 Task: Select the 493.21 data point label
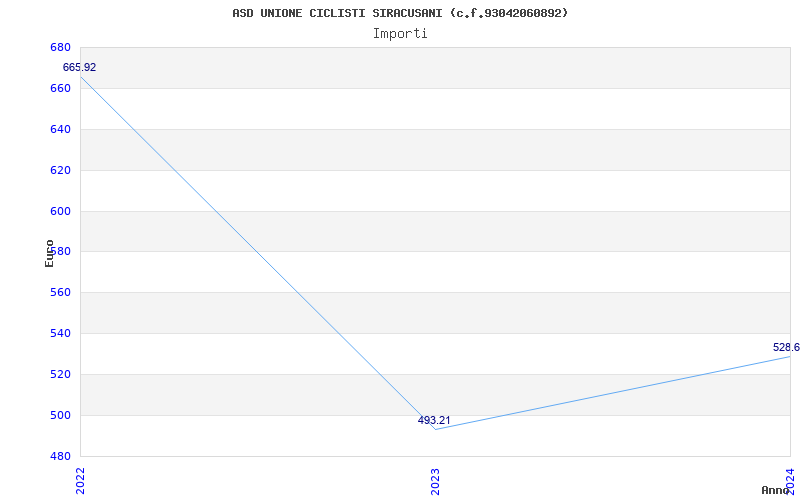click(434, 420)
